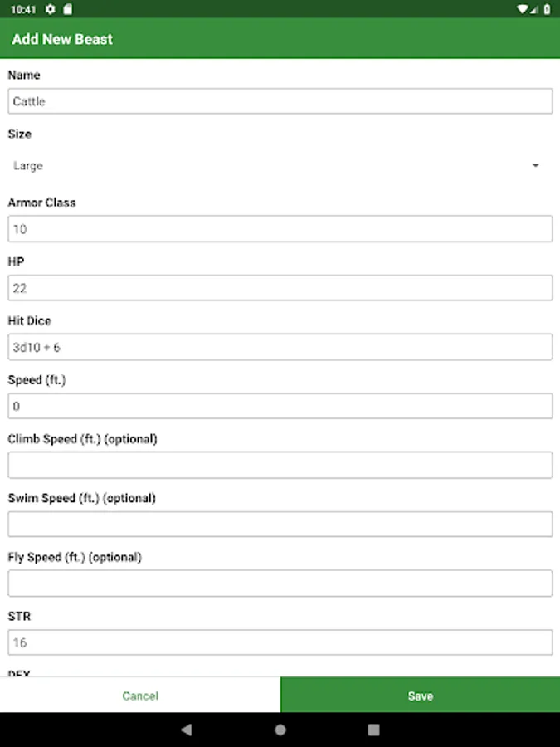560x747 pixels.
Task: Cancel adding the new beast
Action: 139,696
